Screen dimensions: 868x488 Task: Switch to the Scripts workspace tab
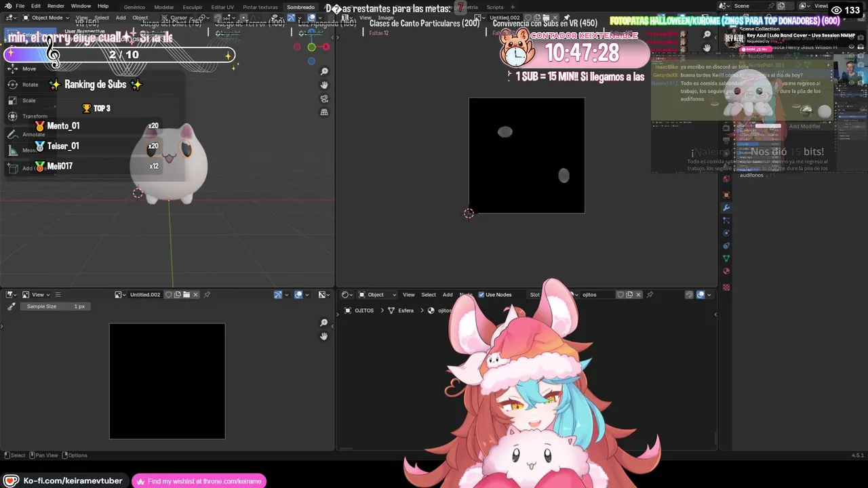point(495,7)
